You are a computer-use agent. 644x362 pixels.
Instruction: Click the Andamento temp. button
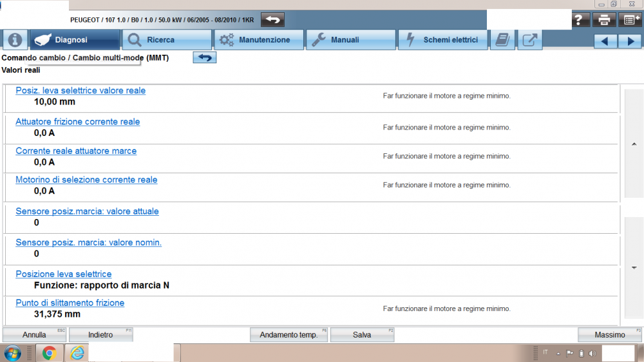[289, 335]
